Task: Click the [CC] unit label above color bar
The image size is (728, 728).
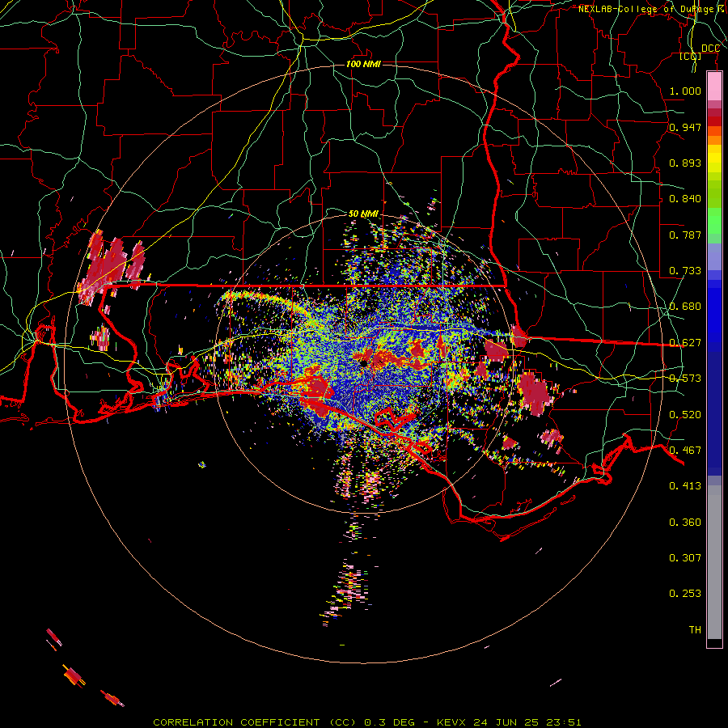Action: (690, 56)
